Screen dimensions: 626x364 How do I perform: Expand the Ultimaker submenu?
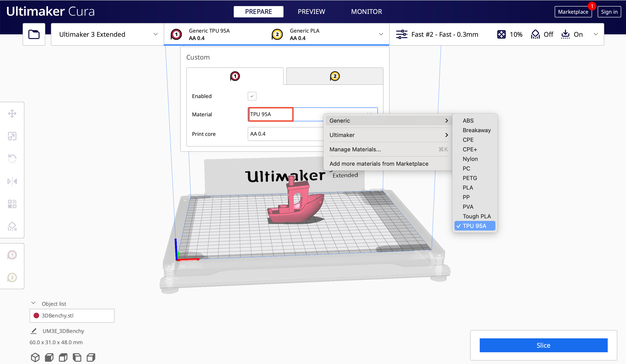pyautogui.click(x=389, y=135)
